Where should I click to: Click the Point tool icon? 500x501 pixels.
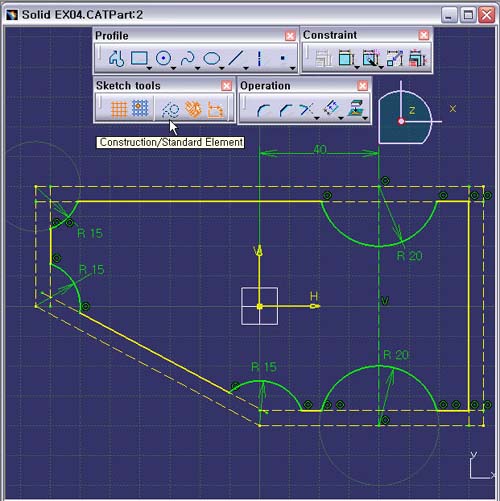tap(283, 58)
